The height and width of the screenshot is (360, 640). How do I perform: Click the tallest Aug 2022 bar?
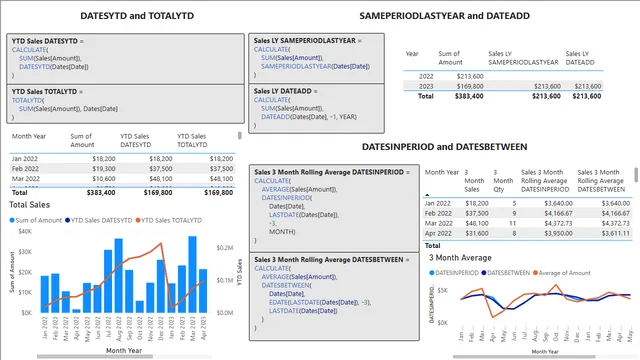(x=119, y=276)
